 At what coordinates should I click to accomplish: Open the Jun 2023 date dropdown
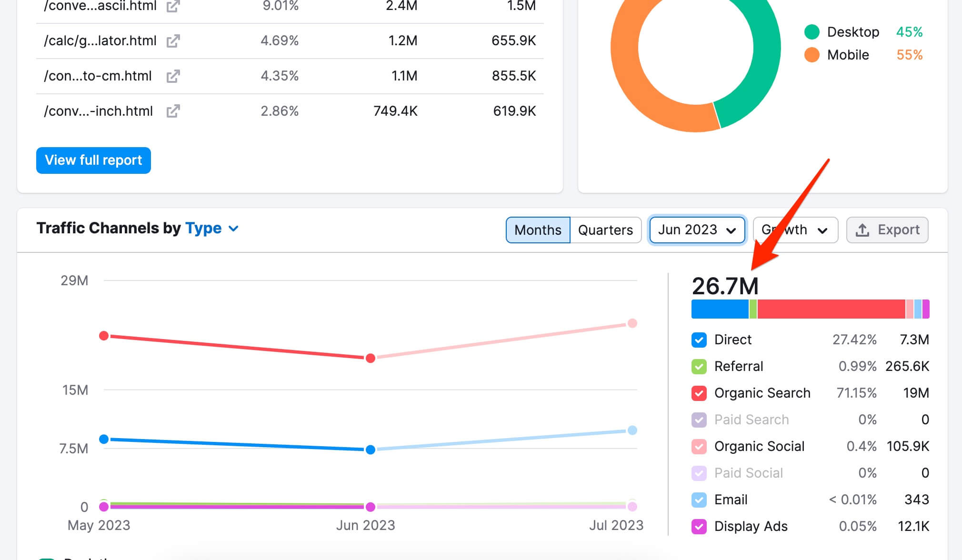tap(697, 230)
